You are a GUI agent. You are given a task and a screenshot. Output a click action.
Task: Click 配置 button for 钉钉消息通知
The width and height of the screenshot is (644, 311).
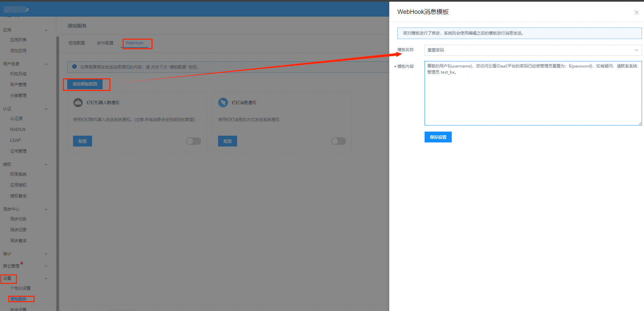(228, 141)
